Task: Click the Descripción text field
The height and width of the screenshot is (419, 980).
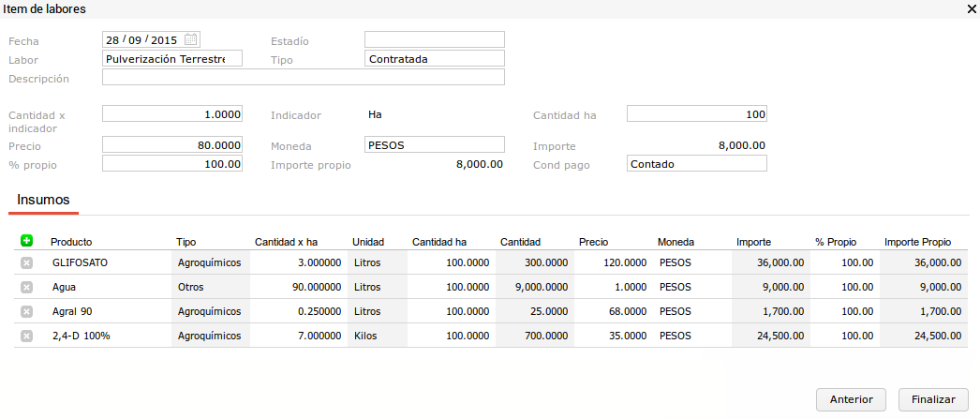Action: (x=303, y=77)
